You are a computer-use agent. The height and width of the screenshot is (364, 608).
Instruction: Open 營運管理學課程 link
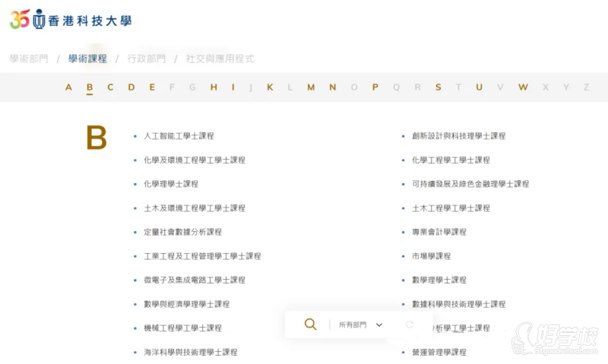tap(439, 353)
